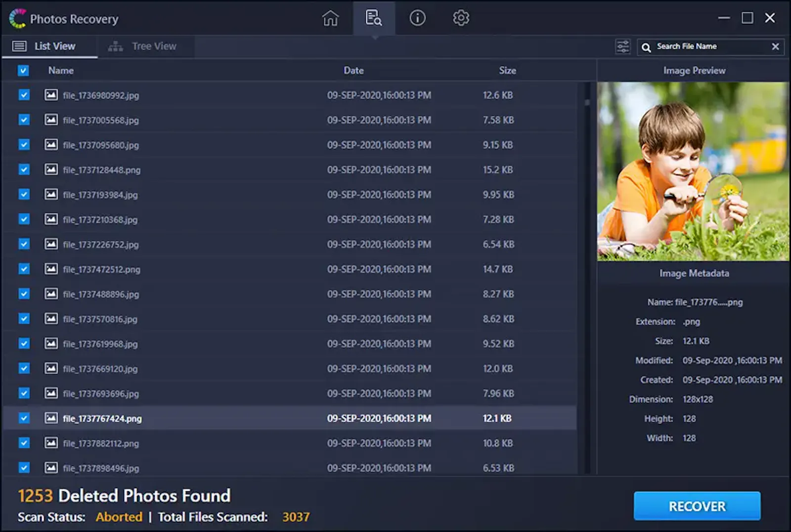This screenshot has height=532, width=791.
Task: Click image icon of file_1737210368.jpg
Action: pos(51,219)
